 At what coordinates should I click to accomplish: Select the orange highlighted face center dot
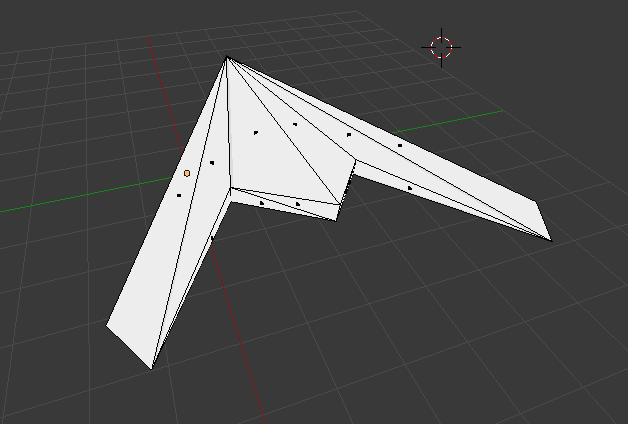pos(187,173)
